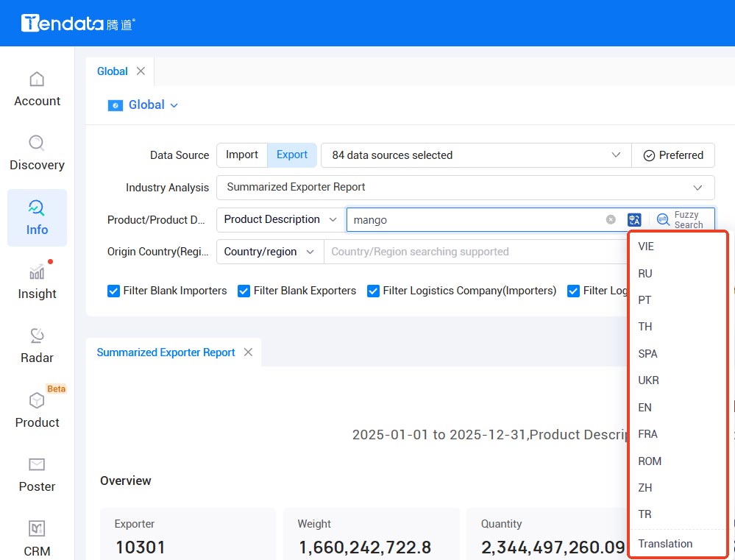Viewport: 735px width, 560px height.
Task: Select the Import data source toggle
Action: pyautogui.click(x=242, y=155)
